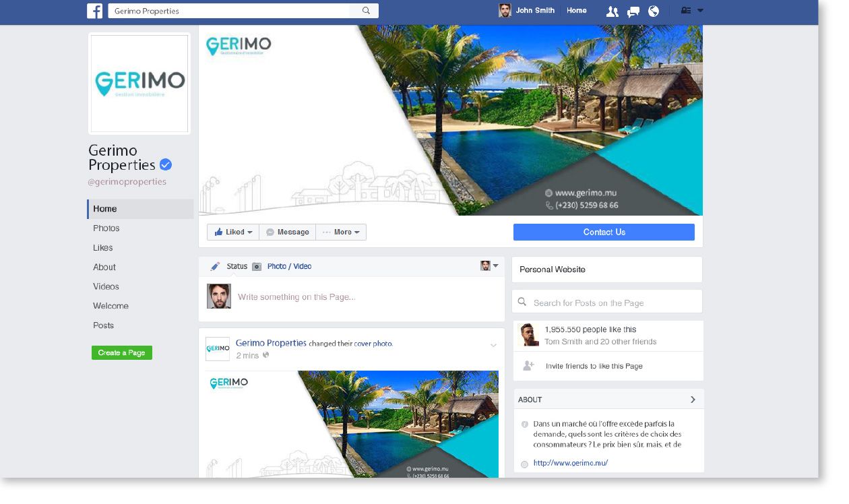Open the posted cover photo thumbnail
The height and width of the screenshot is (504, 849).
pyautogui.click(x=352, y=424)
